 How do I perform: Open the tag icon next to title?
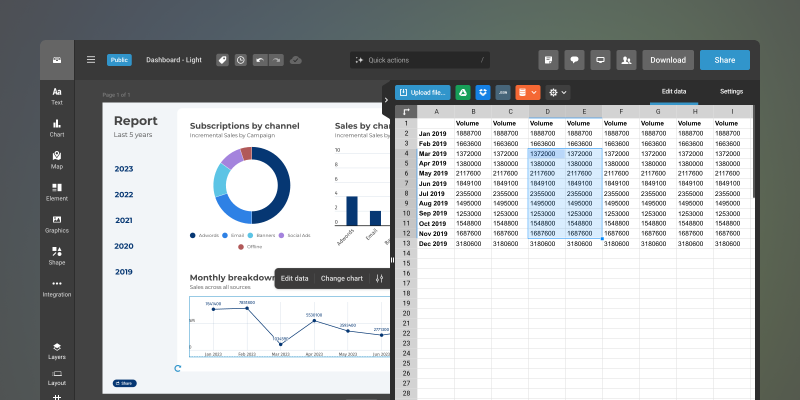[x=222, y=60]
